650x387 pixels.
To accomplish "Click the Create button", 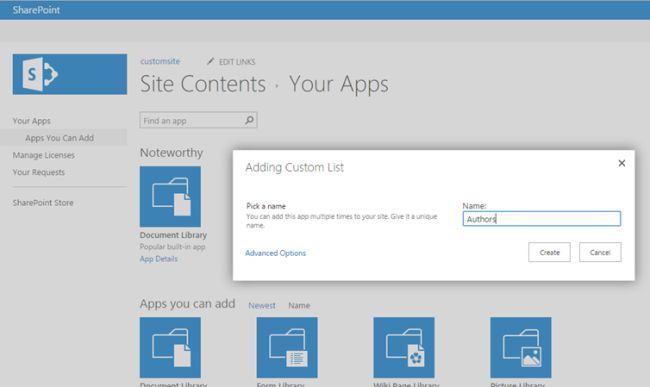I will pyautogui.click(x=549, y=252).
